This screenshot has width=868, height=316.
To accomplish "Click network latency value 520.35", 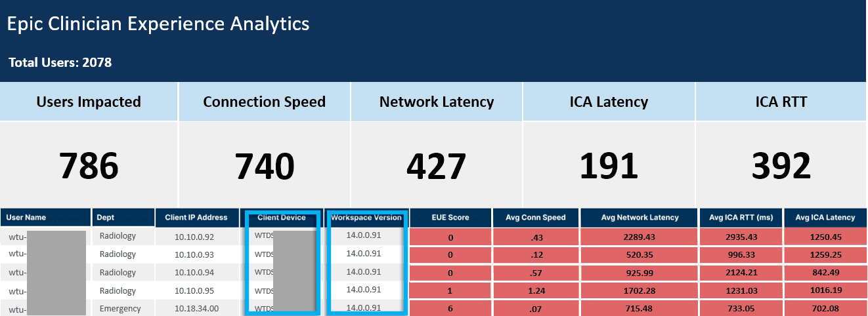I will point(640,255).
